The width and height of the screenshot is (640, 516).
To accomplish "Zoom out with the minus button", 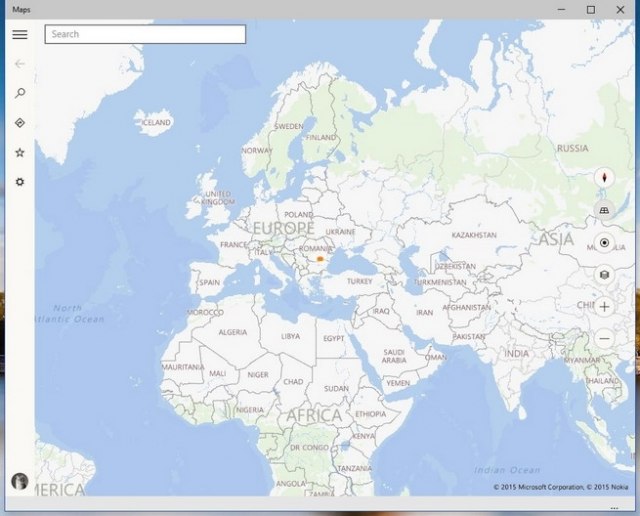I will click(604, 338).
